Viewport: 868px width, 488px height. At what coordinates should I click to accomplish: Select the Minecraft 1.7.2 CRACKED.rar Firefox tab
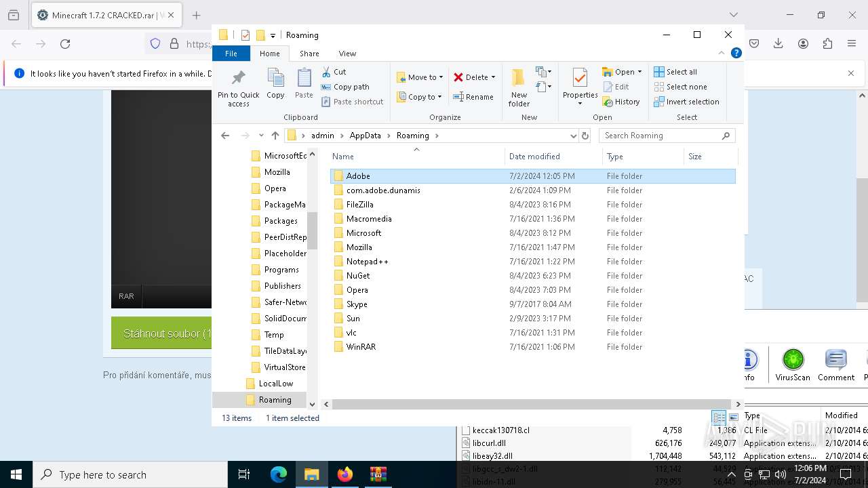coord(106,15)
